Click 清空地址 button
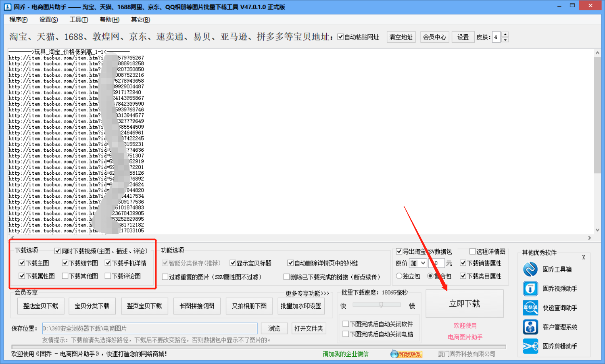This screenshot has height=364, width=605. [x=401, y=37]
